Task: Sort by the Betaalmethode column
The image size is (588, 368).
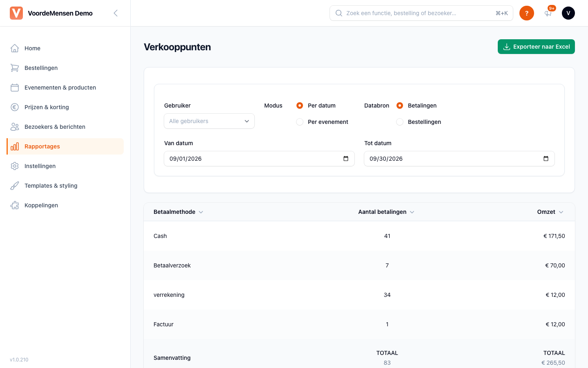Action: pyautogui.click(x=178, y=212)
